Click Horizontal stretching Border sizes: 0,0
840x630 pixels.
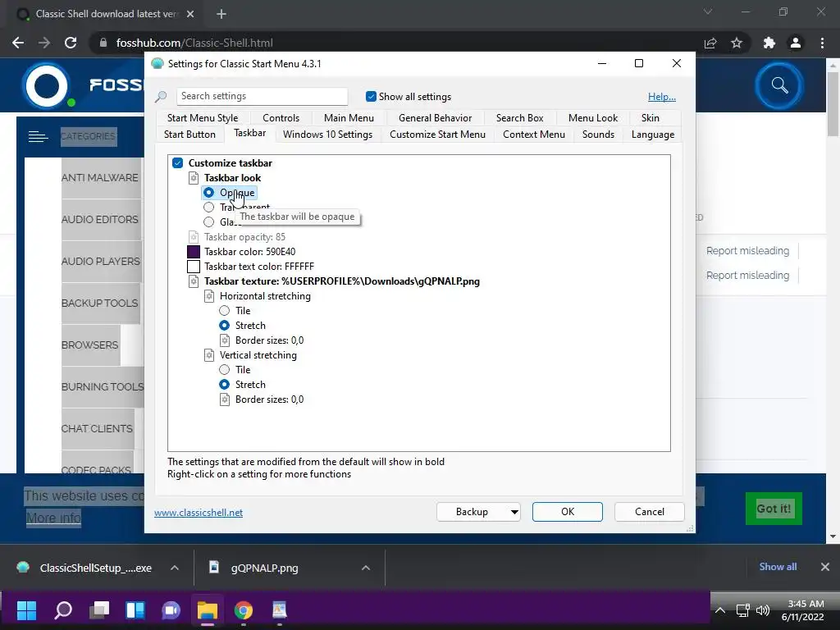269,340
